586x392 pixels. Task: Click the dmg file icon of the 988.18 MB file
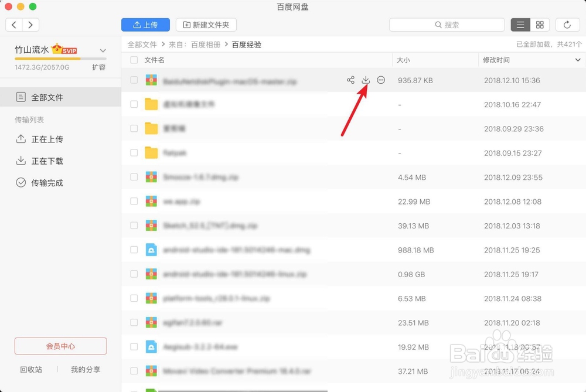click(151, 250)
